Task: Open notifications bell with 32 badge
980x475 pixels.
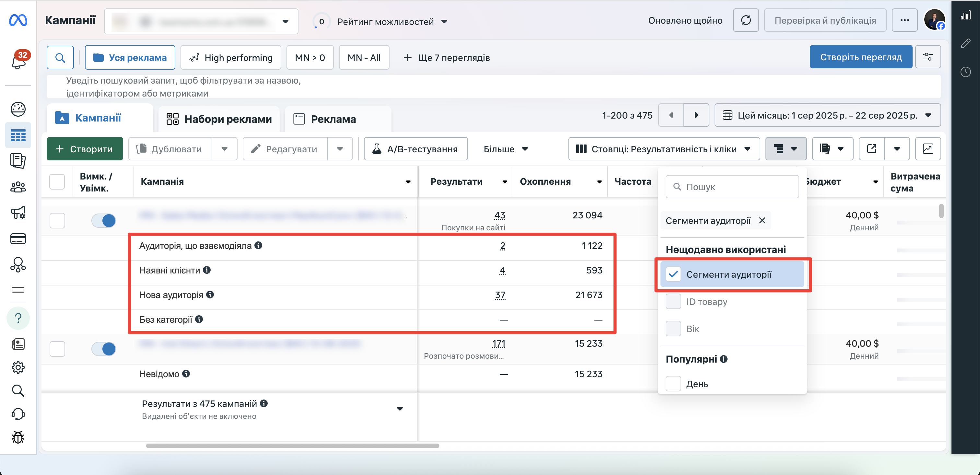Action: coord(18,61)
